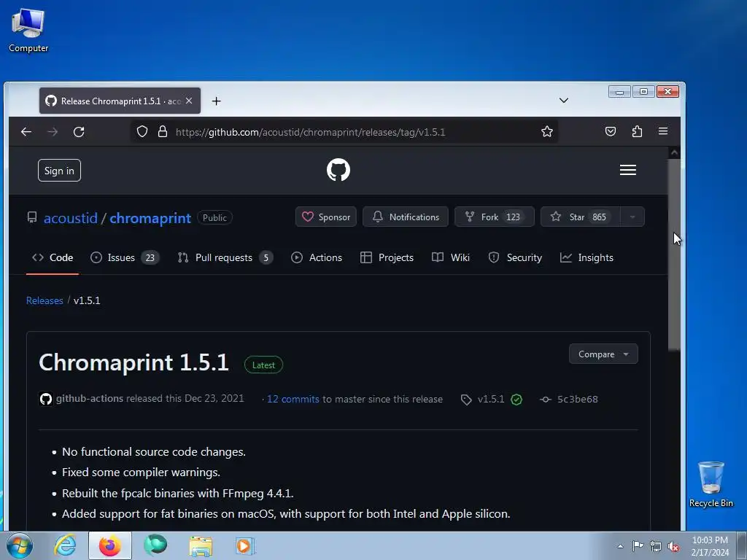The image size is (747, 560).
Task: Reload the page with the refresh icon
Action: click(x=79, y=132)
